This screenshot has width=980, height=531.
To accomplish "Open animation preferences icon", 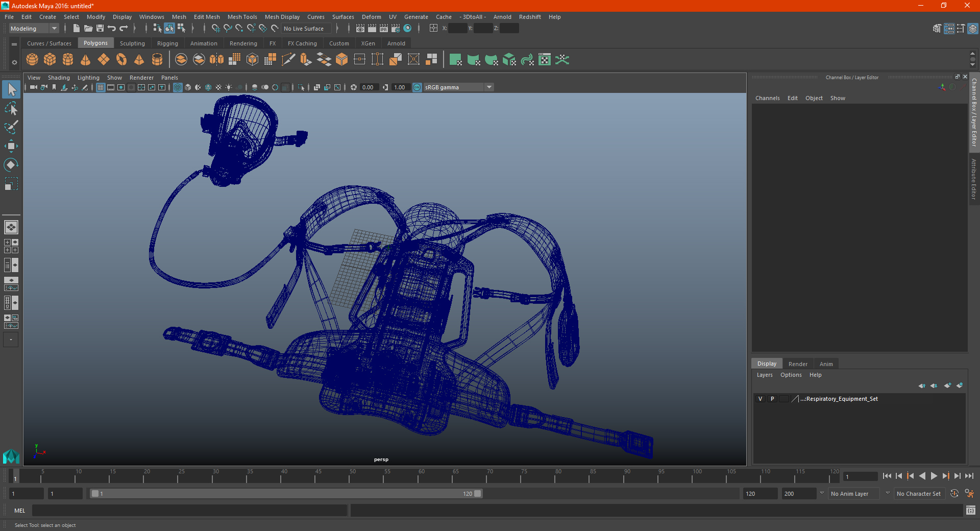I will [x=969, y=494].
